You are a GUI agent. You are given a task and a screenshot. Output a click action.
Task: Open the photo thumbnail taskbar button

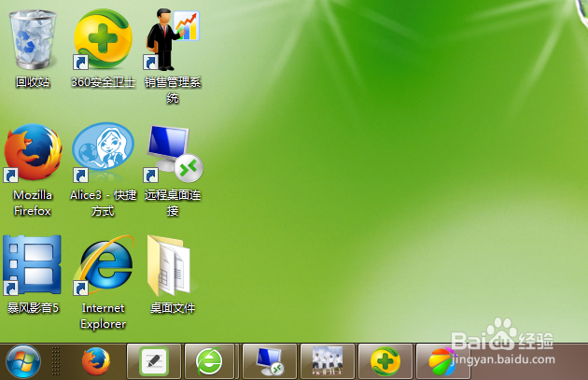(x=328, y=361)
